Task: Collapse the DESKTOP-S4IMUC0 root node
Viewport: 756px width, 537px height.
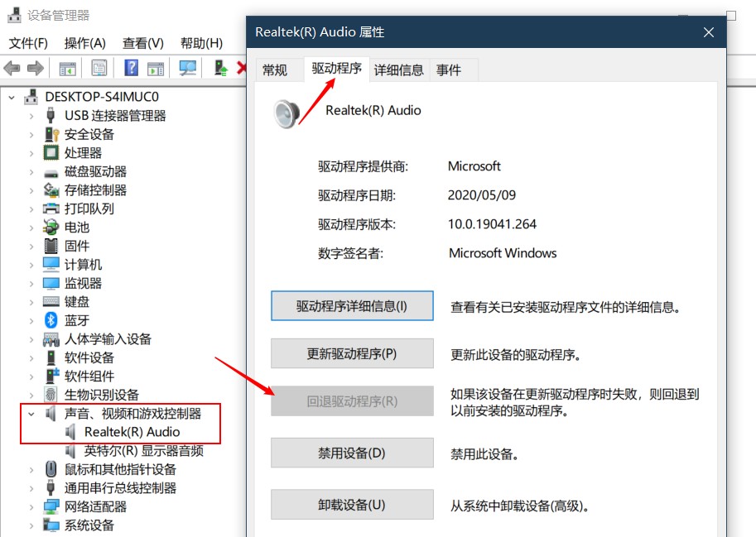Action: coord(12,98)
